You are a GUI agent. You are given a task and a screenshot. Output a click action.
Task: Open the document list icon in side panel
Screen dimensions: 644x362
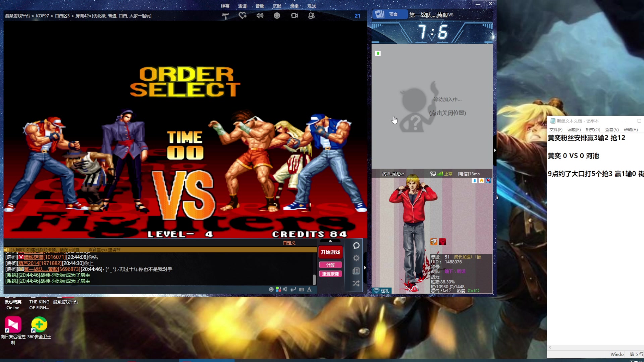[356, 271]
